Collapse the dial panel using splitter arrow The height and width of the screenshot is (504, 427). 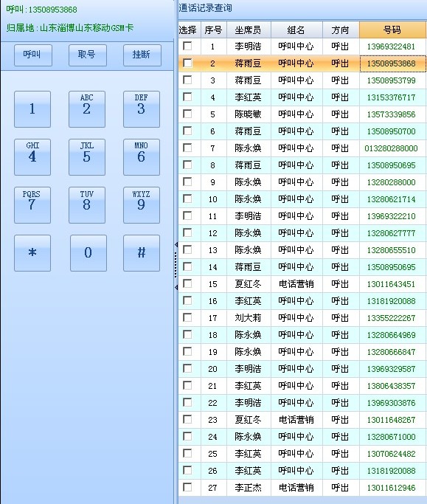[x=176, y=245]
